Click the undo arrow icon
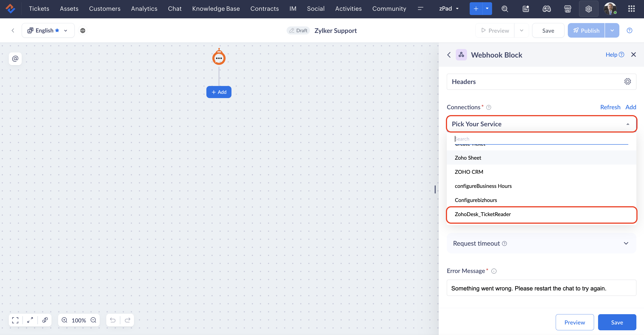The height and width of the screenshot is (335, 644). coord(113,320)
